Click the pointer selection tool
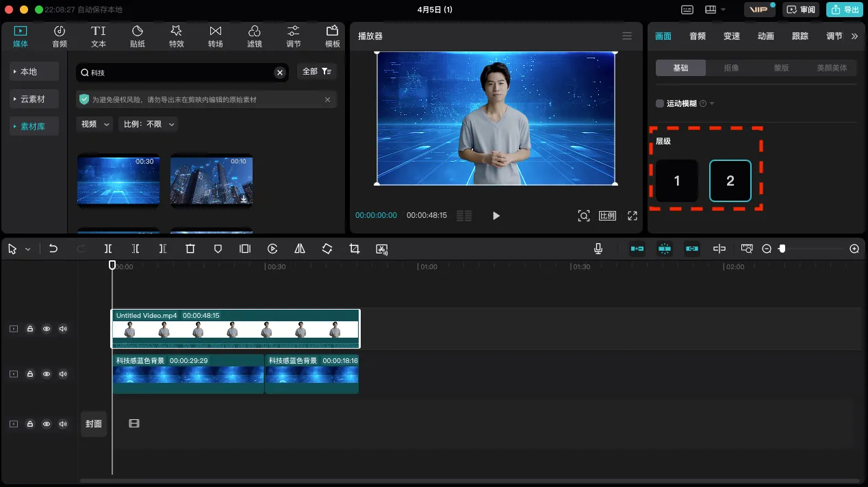The width and height of the screenshot is (868, 487). click(12, 249)
